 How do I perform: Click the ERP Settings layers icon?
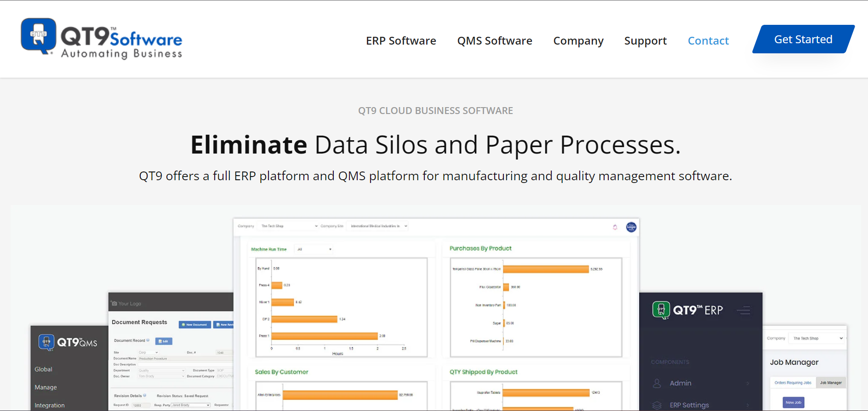pyautogui.click(x=657, y=405)
